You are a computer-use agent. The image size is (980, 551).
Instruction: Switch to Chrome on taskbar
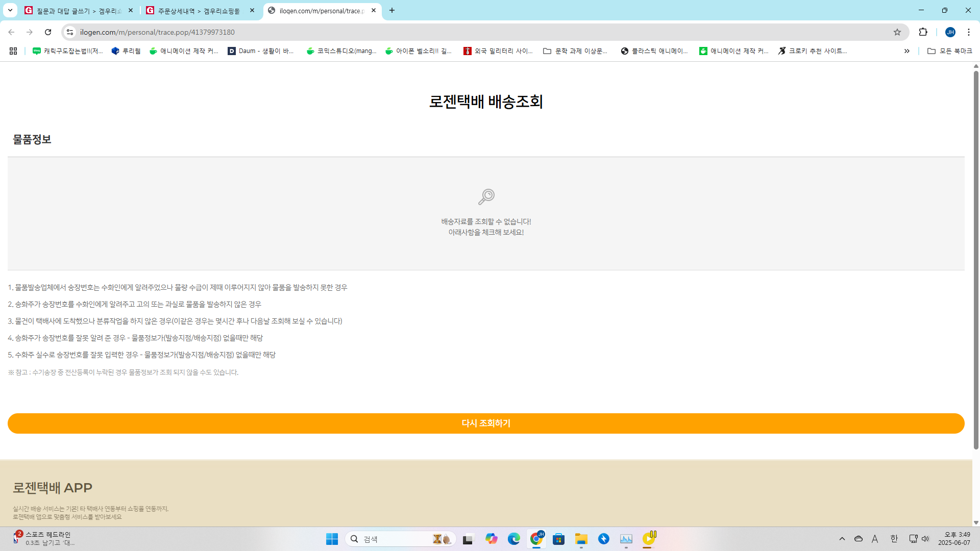tap(536, 539)
